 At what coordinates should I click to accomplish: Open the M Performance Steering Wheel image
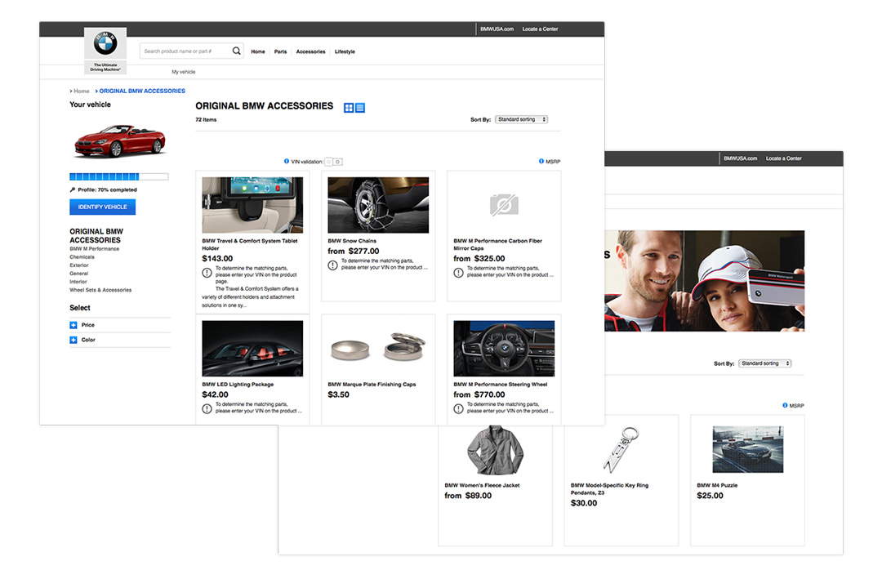point(504,348)
